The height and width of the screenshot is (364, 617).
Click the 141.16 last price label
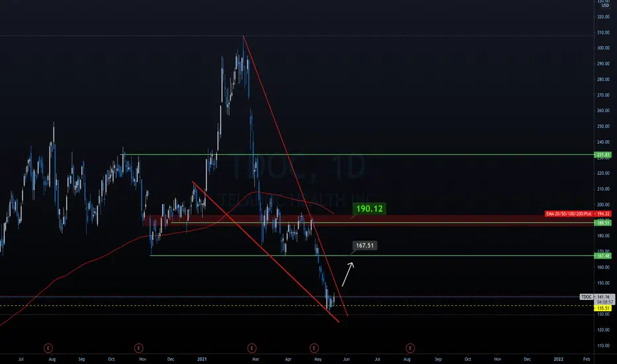tap(604, 296)
